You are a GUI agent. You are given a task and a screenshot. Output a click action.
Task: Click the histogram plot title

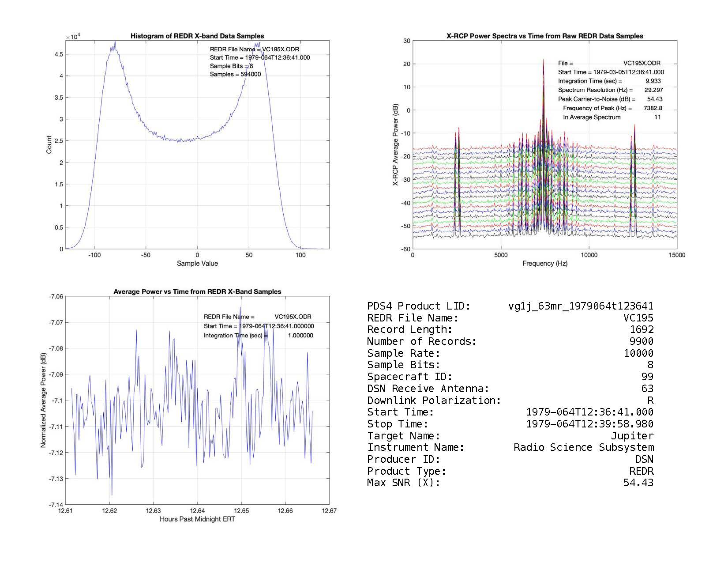pos(197,36)
